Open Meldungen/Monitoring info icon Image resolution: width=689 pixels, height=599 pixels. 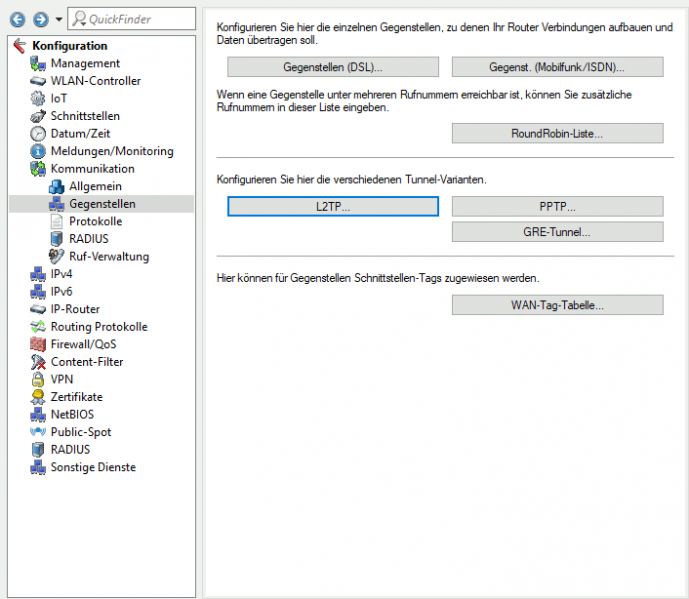[x=38, y=152]
